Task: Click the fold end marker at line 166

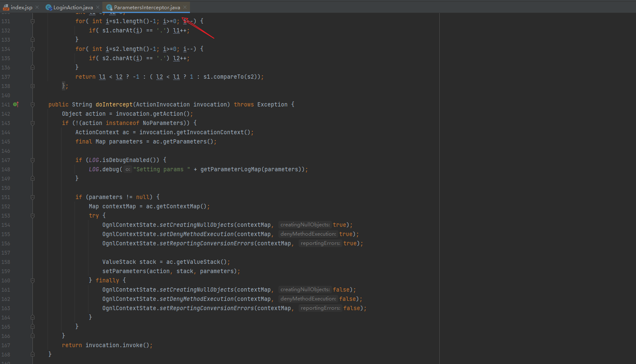Action: coord(32,336)
